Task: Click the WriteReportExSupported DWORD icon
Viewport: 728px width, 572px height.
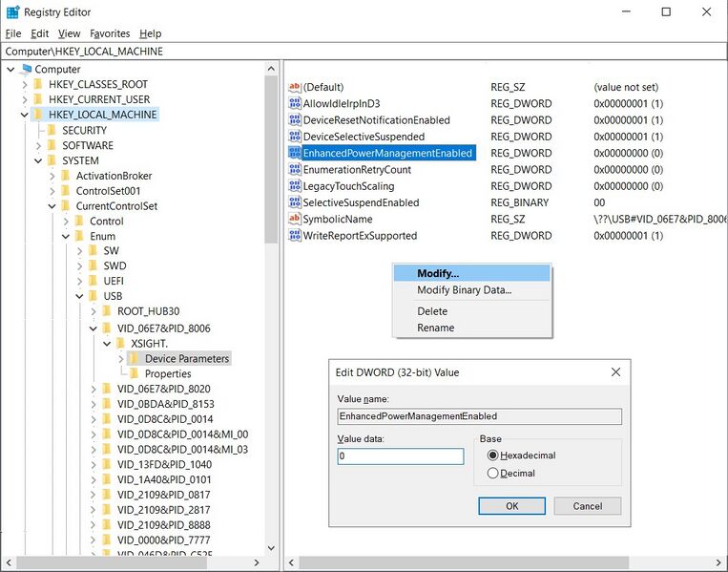Action: click(295, 235)
